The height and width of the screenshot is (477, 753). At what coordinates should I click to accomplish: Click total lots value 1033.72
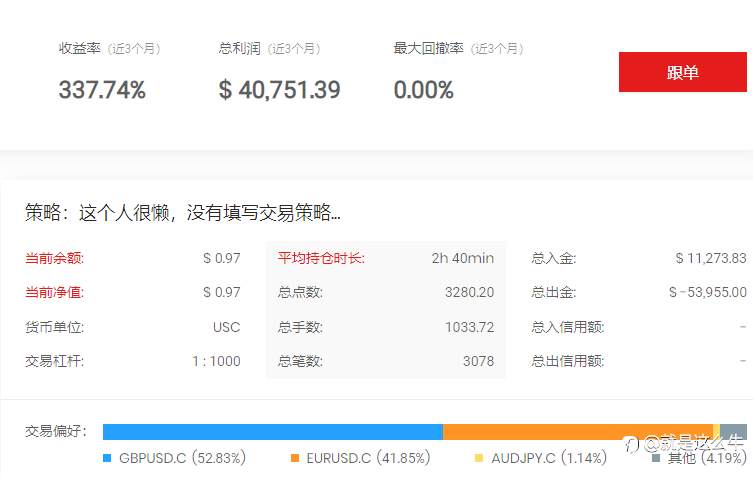pyautogui.click(x=469, y=327)
